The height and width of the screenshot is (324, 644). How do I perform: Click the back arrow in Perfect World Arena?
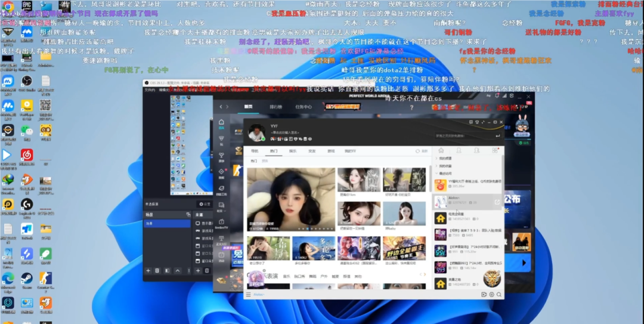pos(221,107)
